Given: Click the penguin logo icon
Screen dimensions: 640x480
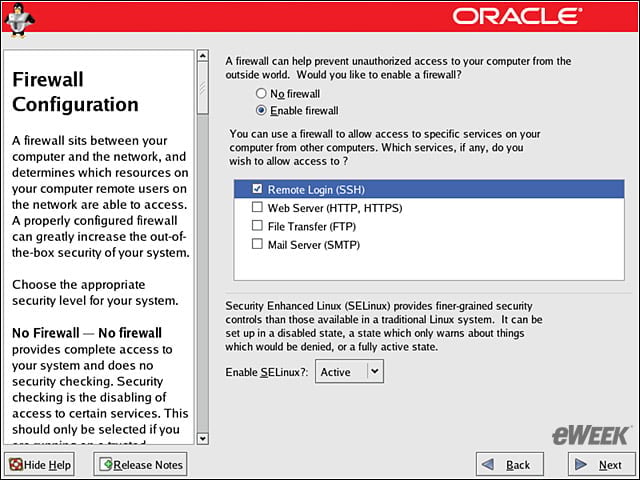Looking at the screenshot, I should point(19,20).
